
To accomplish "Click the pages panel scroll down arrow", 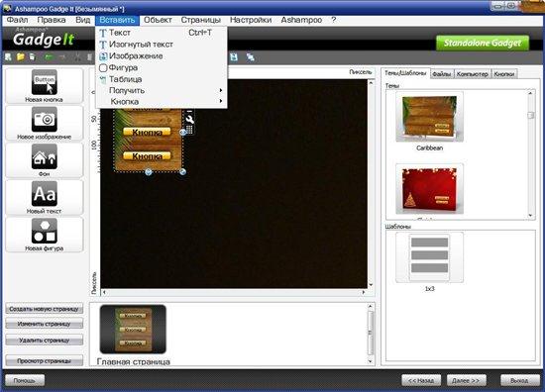I will [x=371, y=361].
